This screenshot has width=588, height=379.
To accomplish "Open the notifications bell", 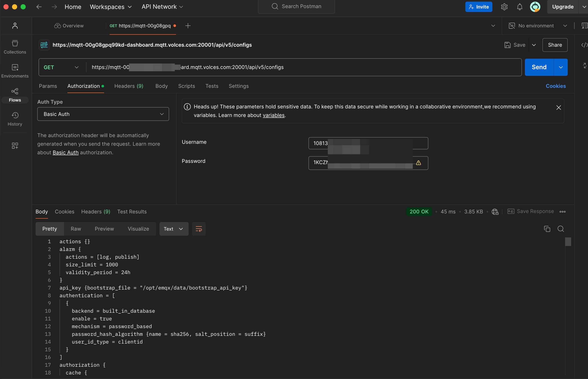I will [520, 7].
